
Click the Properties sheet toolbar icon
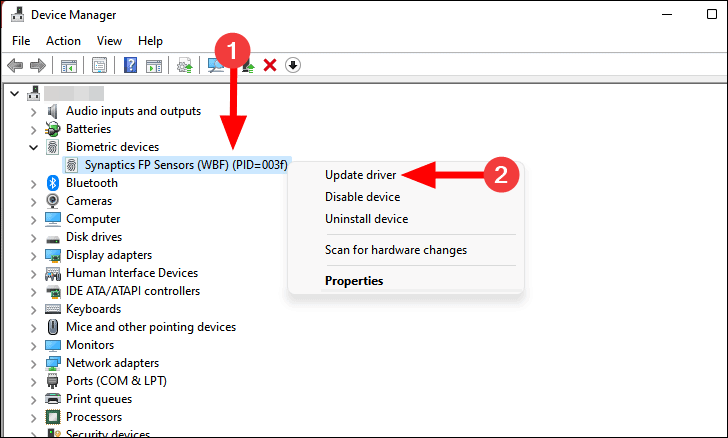pyautogui.click(x=99, y=66)
